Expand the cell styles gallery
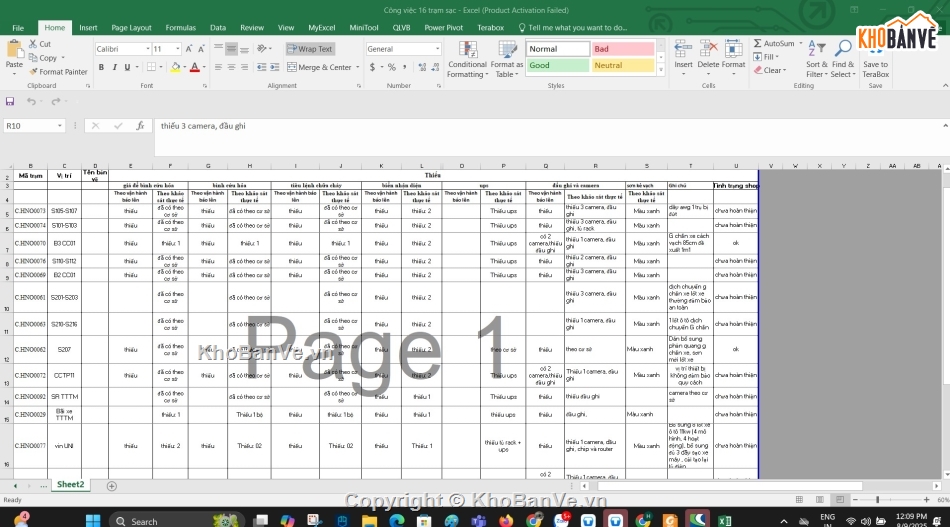950x527 pixels. 660,70
